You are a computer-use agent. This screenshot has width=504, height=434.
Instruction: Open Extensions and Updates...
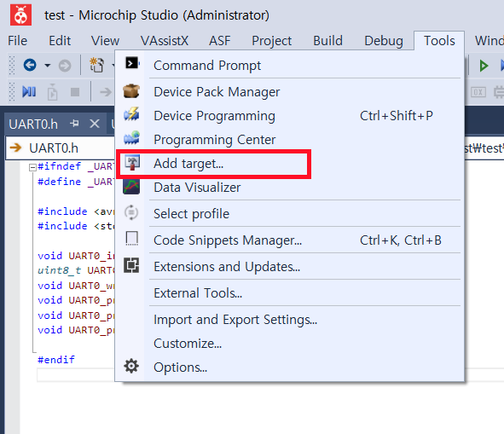(x=290, y=267)
